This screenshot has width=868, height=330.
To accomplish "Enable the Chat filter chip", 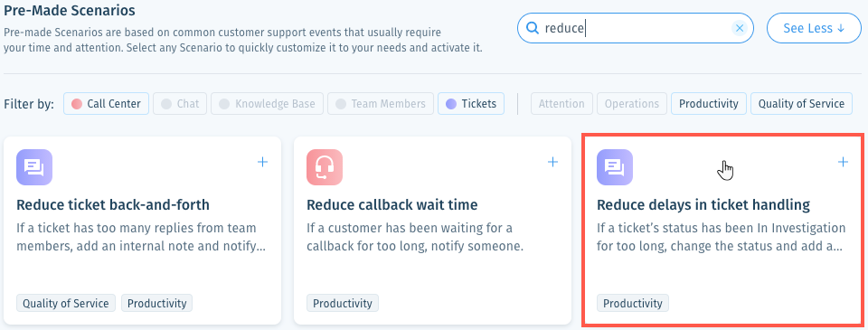I will [180, 104].
